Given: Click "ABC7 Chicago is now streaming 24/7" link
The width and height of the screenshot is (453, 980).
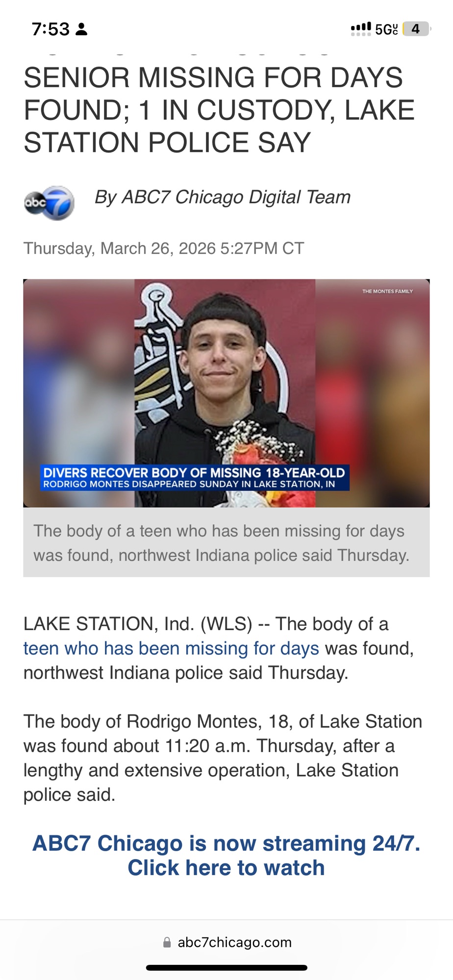Looking at the screenshot, I should [226, 843].
